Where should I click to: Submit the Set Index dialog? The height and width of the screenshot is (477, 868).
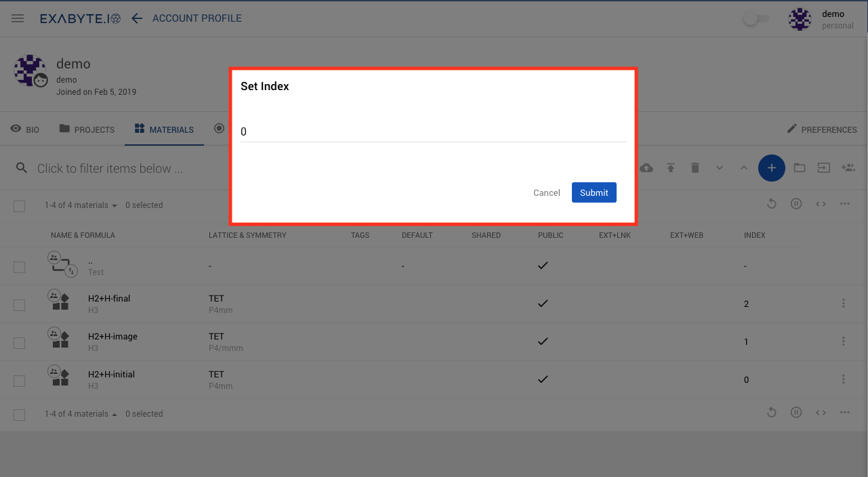click(x=594, y=192)
